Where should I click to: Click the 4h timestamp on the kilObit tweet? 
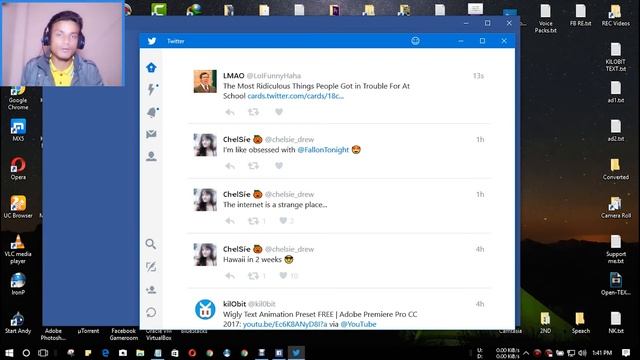[x=480, y=304]
